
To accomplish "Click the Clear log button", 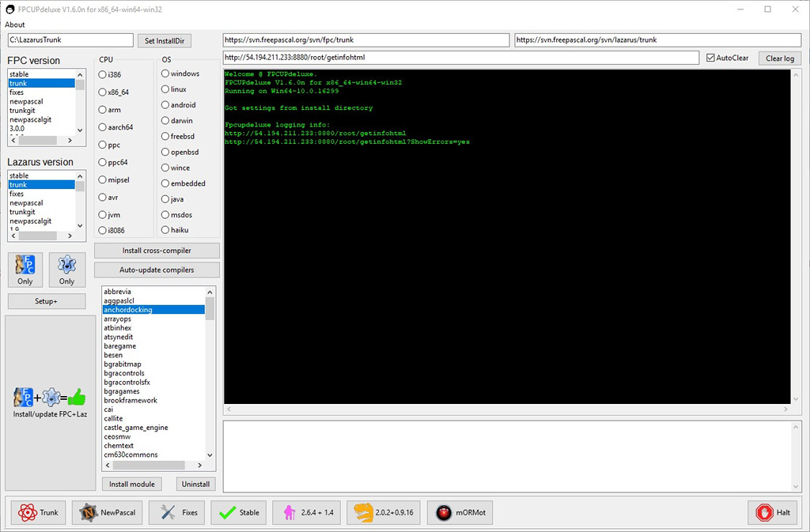I will coord(779,58).
